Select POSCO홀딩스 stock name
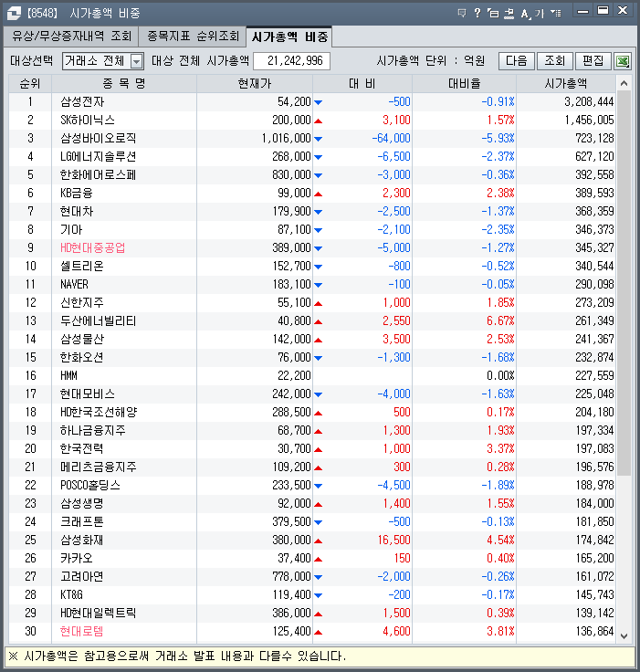Screen dimensions: 640x672 tap(90, 485)
